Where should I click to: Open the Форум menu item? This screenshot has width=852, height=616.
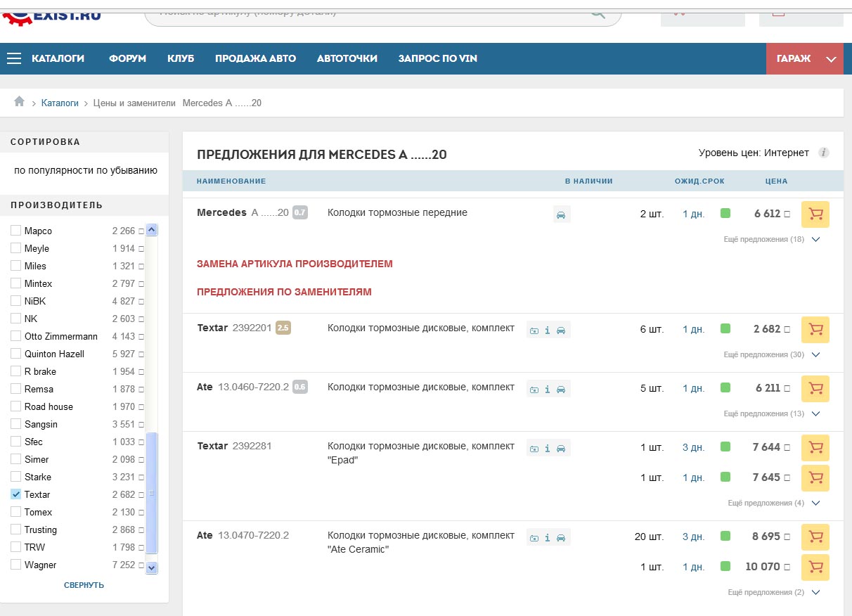point(127,59)
